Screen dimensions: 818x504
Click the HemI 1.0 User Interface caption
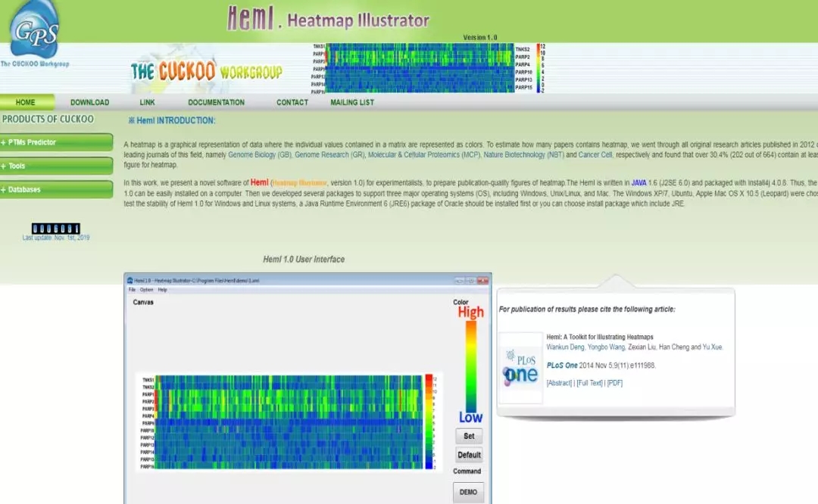point(304,259)
